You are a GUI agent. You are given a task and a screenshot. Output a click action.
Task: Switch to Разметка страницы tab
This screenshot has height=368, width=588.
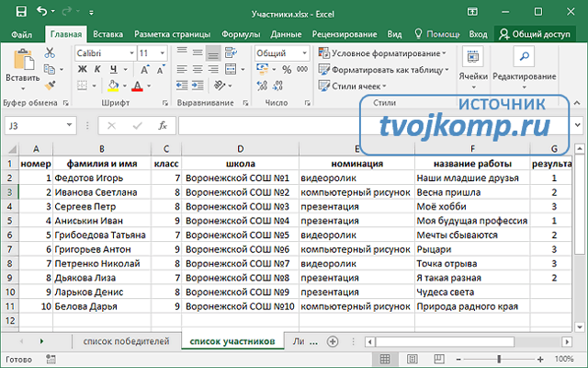pos(172,35)
